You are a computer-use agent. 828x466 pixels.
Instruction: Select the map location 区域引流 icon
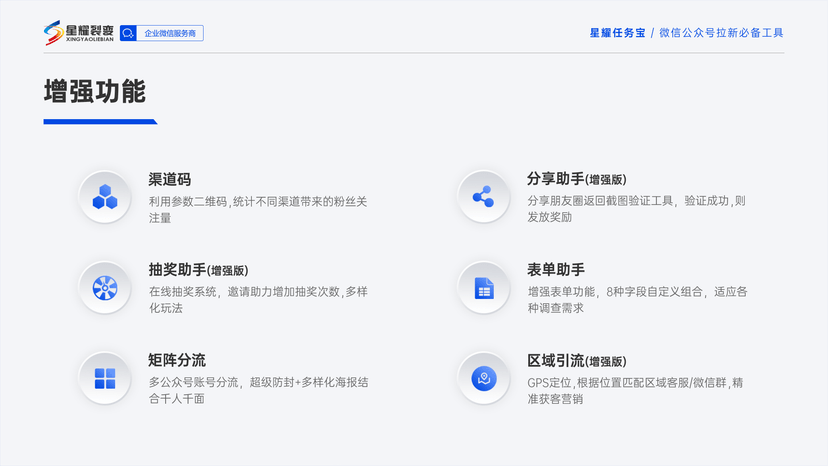pos(484,379)
